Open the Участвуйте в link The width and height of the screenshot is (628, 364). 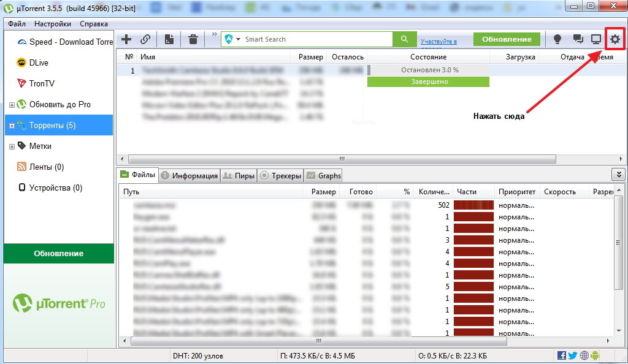438,41
